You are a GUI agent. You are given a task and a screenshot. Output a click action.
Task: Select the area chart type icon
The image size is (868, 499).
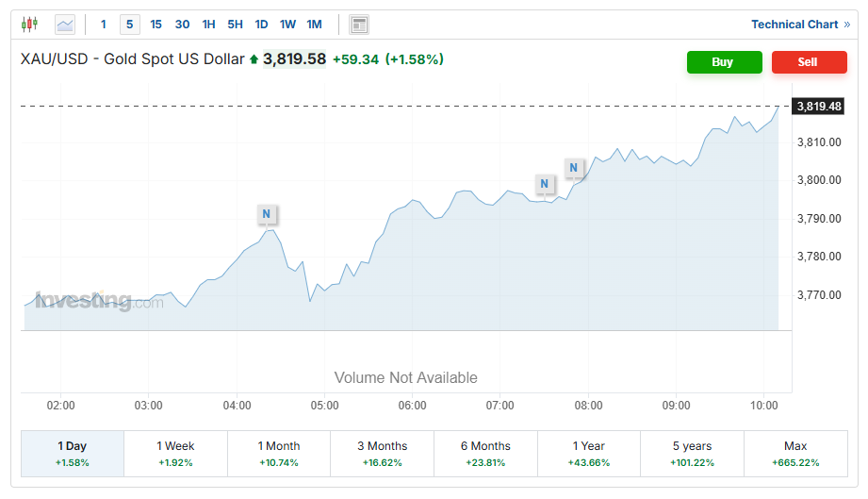(65, 25)
